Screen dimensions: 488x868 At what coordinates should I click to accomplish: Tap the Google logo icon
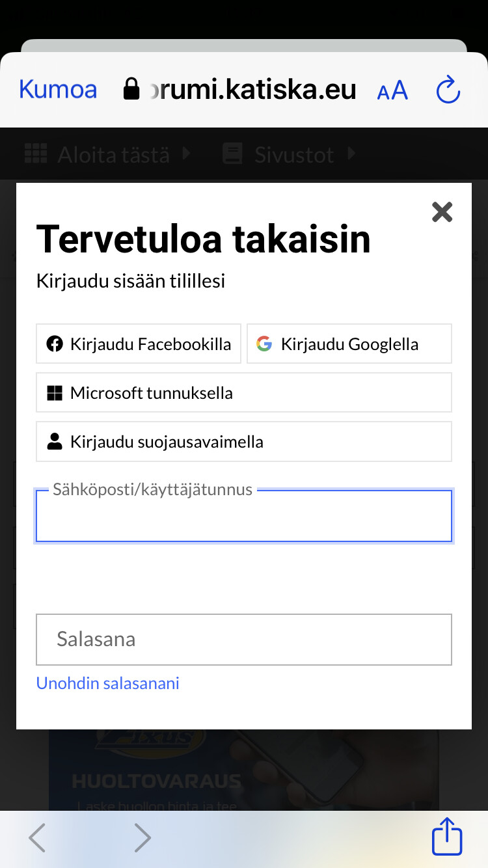pyautogui.click(x=264, y=344)
